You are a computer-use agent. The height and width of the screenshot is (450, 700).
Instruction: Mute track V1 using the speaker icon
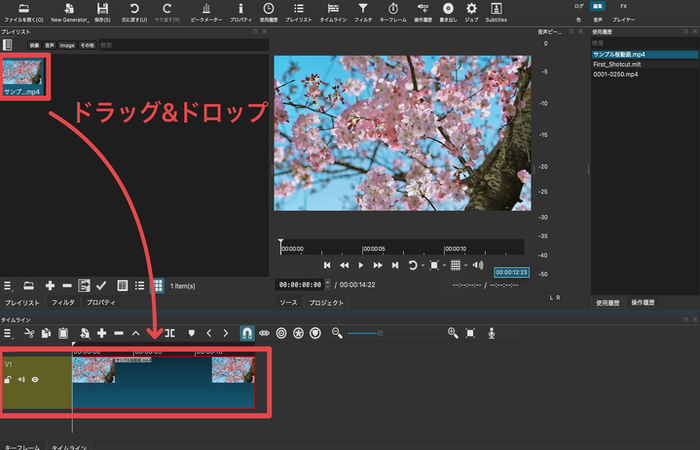(21, 380)
